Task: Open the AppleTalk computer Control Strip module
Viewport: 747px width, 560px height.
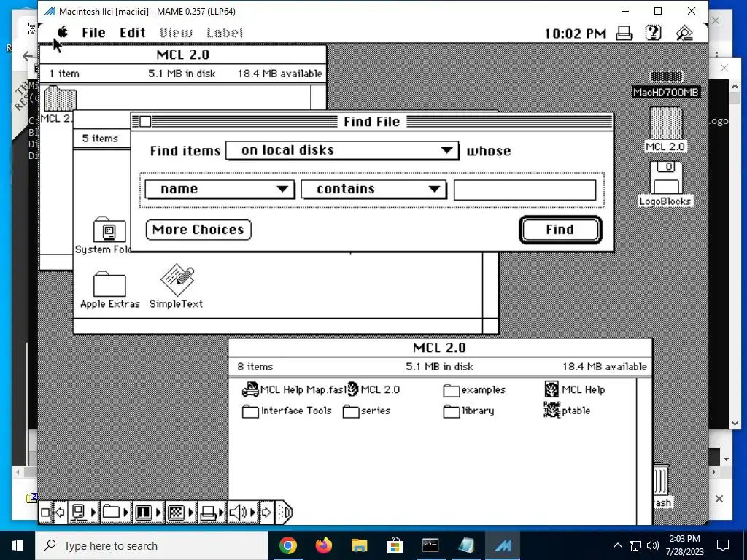Action: [x=83, y=513]
